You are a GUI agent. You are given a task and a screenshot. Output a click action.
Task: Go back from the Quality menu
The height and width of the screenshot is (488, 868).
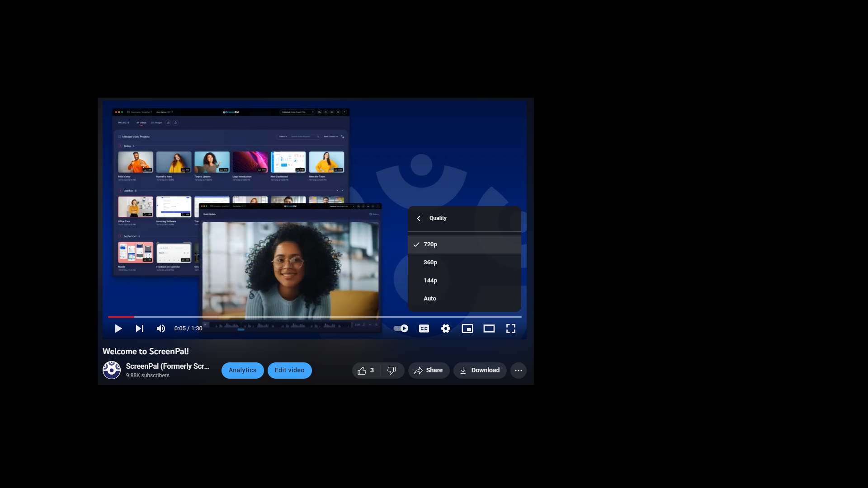[x=419, y=218]
